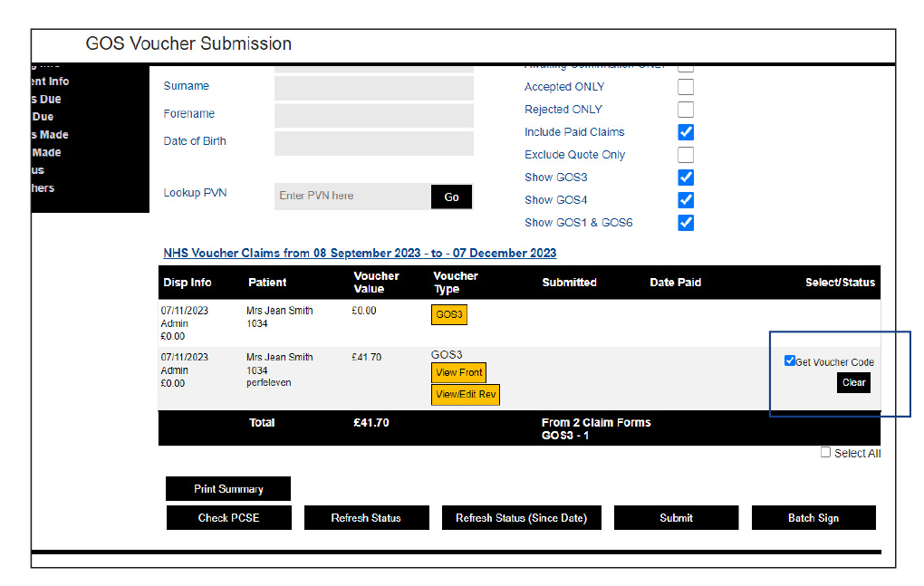
Task: Click the Batch Sign button
Action: click(x=813, y=518)
